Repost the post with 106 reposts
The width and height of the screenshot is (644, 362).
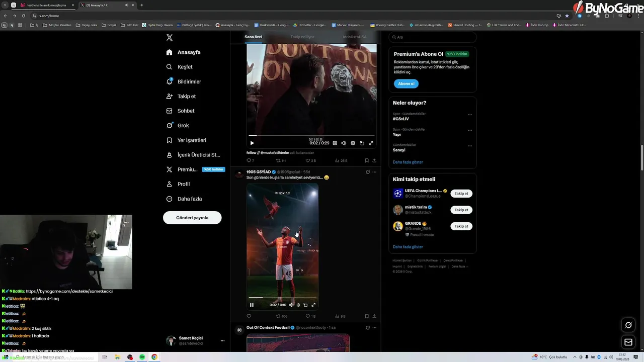(281, 316)
